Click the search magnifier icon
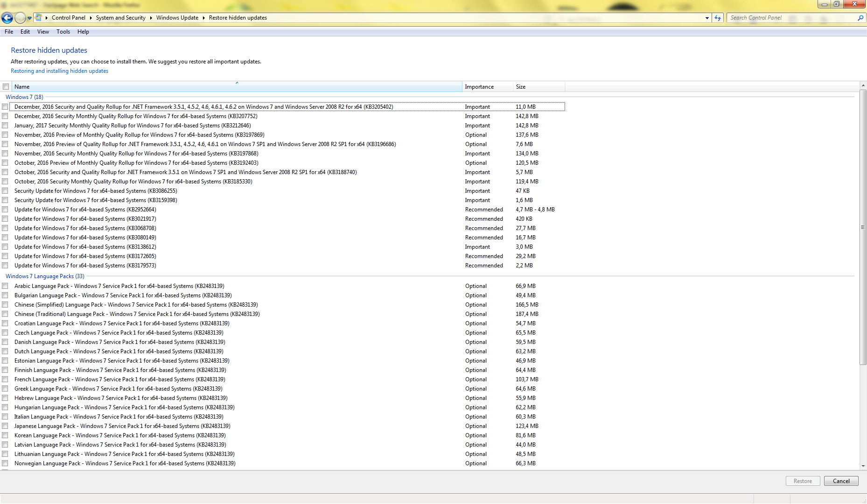The width and height of the screenshot is (867, 504). tap(860, 18)
